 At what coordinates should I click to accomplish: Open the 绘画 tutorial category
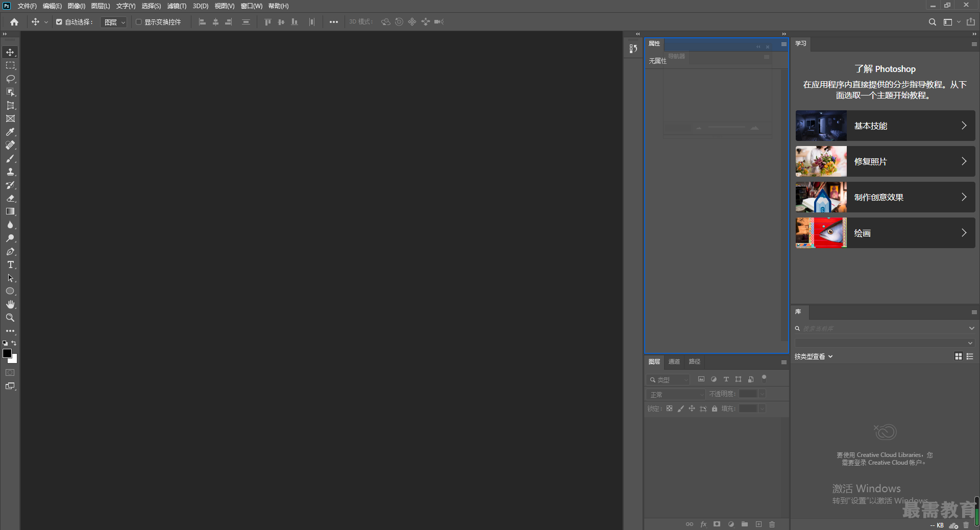click(885, 233)
